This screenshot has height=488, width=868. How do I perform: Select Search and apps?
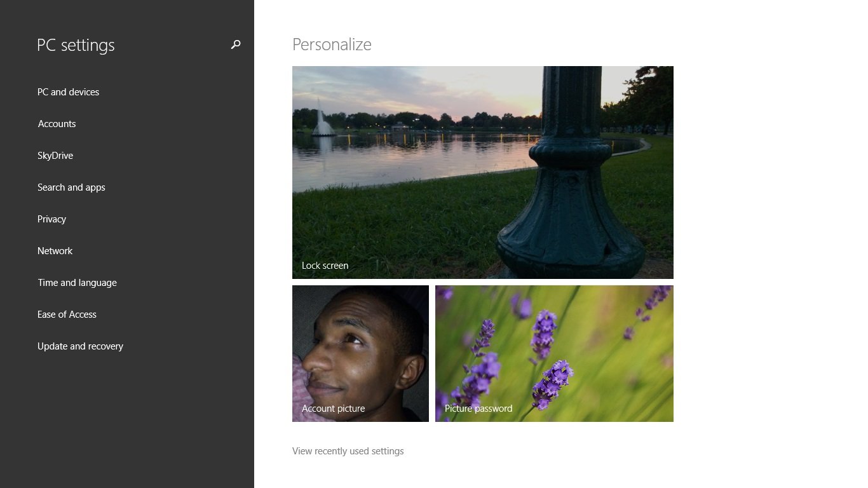pyautogui.click(x=71, y=187)
